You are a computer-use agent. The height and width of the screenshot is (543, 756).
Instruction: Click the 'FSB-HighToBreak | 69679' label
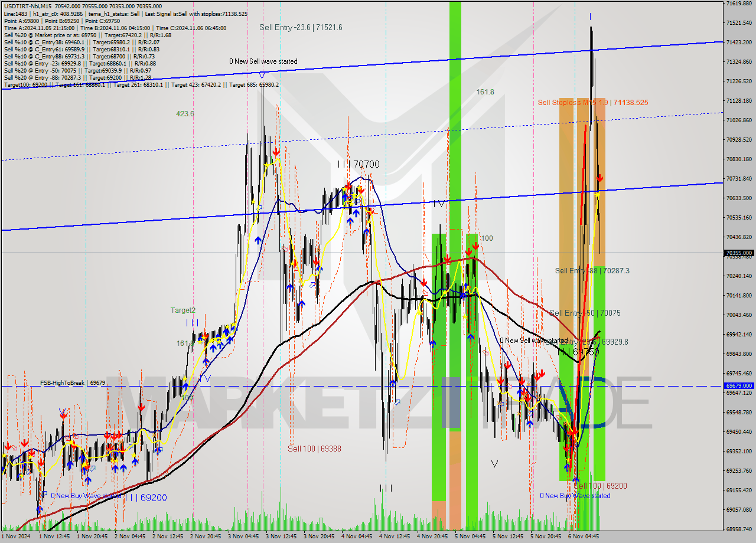[x=73, y=383]
